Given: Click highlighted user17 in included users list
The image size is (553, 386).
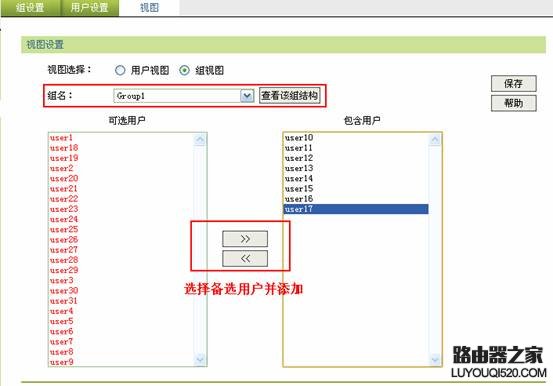Looking at the screenshot, I should 356,209.
